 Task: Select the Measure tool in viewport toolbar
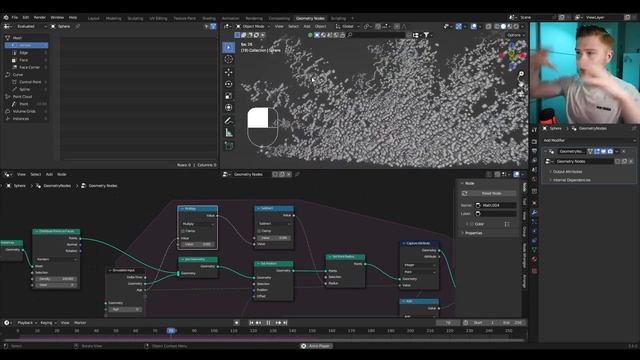229,133
